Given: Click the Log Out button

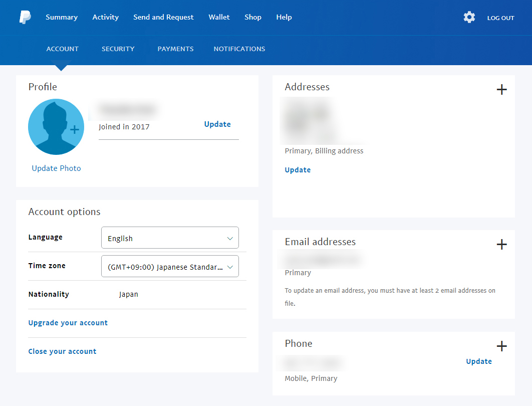Looking at the screenshot, I should (x=500, y=18).
